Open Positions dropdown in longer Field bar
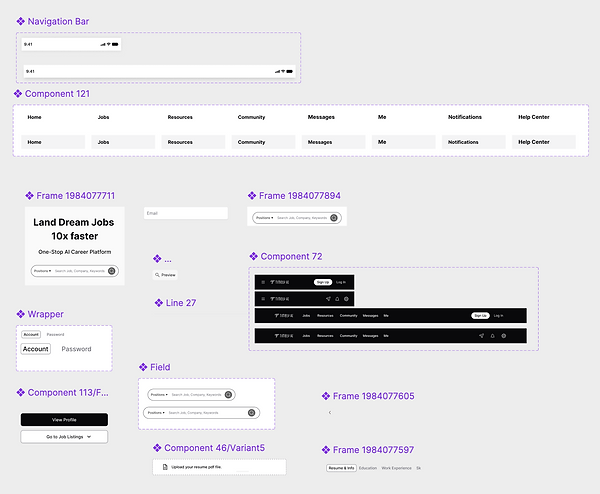This screenshot has width=600, height=494. coord(156,412)
